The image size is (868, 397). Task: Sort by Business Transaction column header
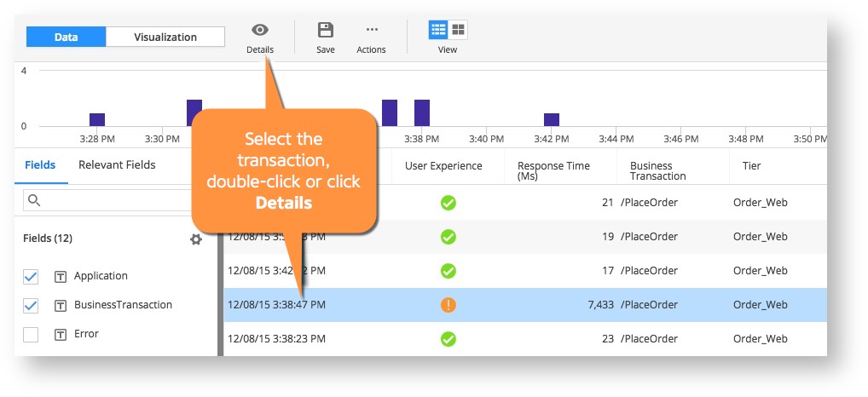[x=657, y=171]
